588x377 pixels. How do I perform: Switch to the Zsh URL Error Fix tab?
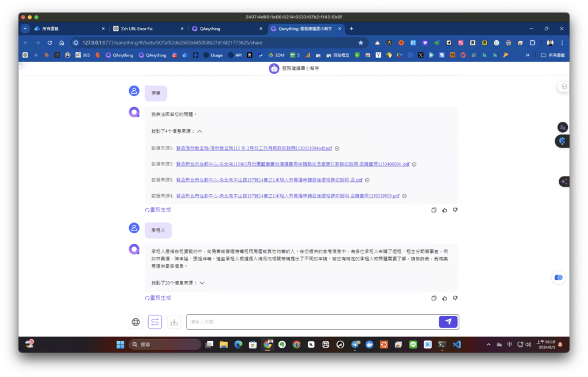[148, 29]
